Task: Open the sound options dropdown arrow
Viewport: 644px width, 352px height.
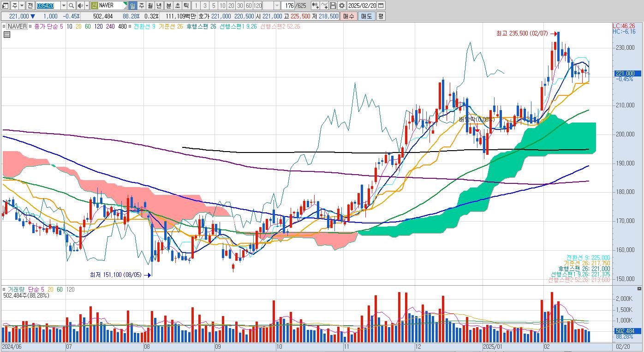Action: click(87, 6)
